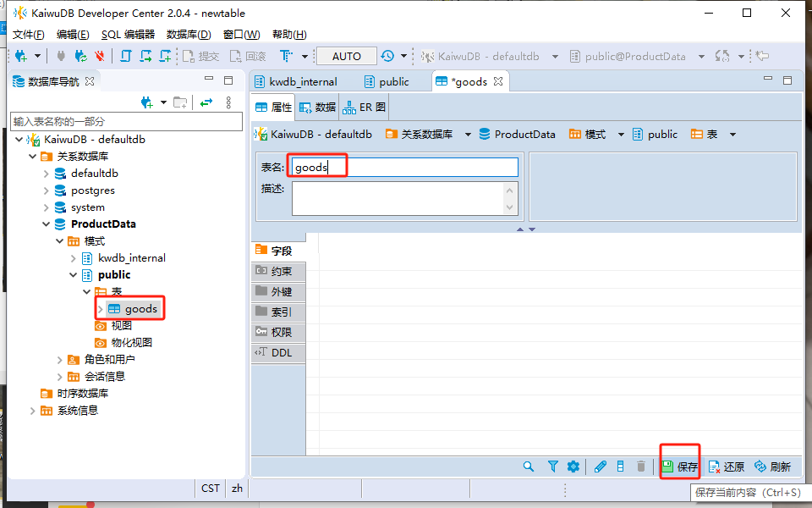Click the add column icon in bottom bar

click(620, 467)
